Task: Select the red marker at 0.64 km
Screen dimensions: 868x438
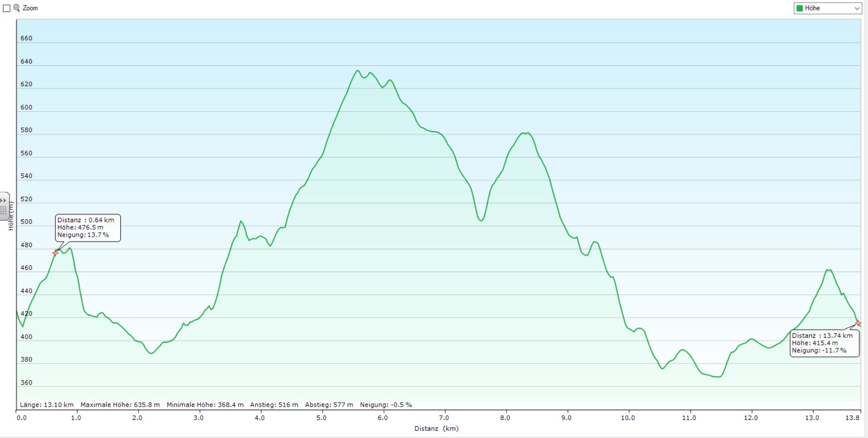Action: point(55,253)
